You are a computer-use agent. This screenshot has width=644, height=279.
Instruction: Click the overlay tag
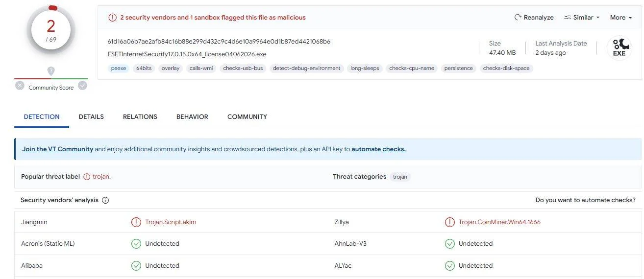(171, 68)
